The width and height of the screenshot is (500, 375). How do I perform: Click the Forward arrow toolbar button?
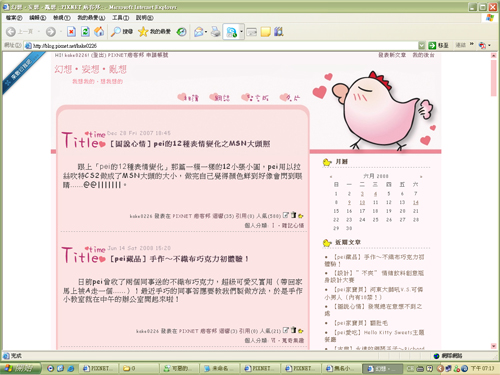(51, 32)
